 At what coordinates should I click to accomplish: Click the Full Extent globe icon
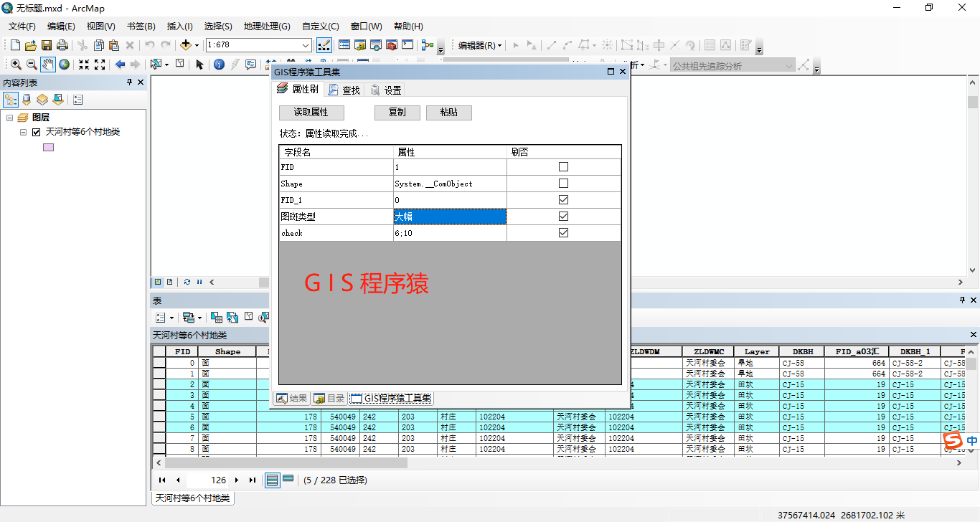tap(65, 64)
